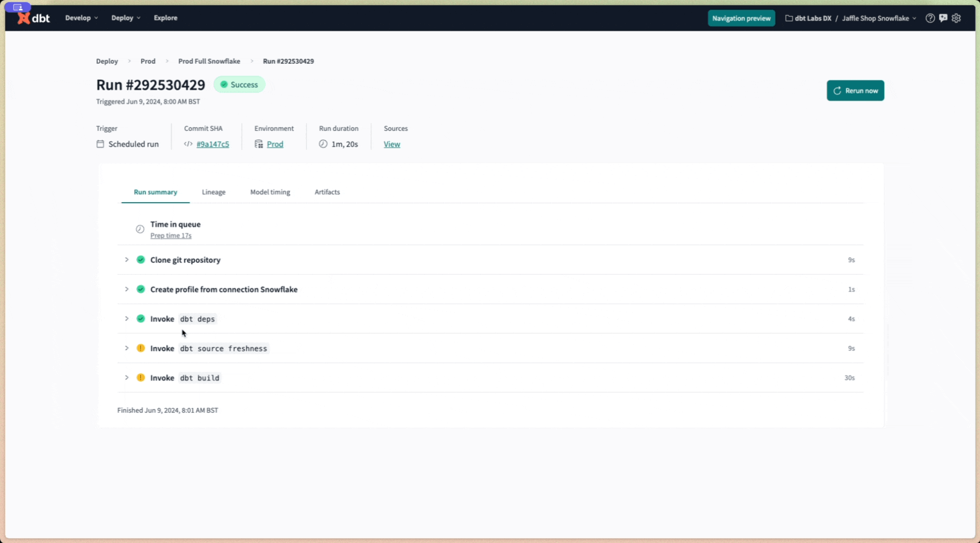This screenshot has width=980, height=543.
Task: Click the Prep time 17s link
Action: click(x=171, y=235)
